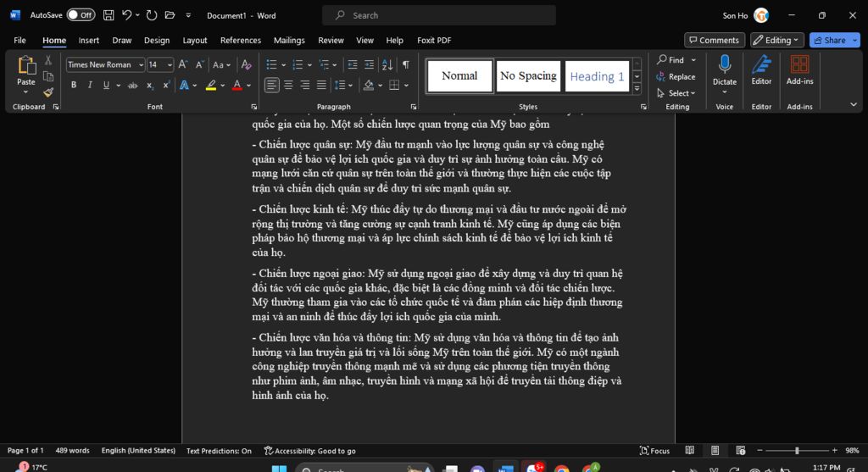Apply superscript formatting
Image resolution: width=868 pixels, height=472 pixels.
tap(165, 86)
